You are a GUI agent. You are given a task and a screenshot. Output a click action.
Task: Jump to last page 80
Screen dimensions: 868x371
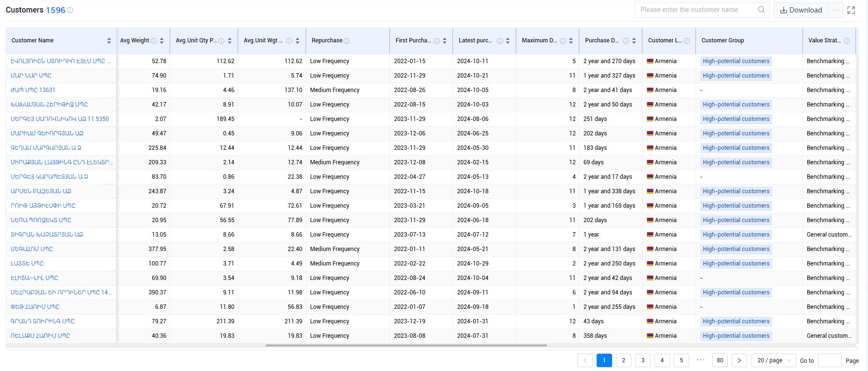[720, 360]
